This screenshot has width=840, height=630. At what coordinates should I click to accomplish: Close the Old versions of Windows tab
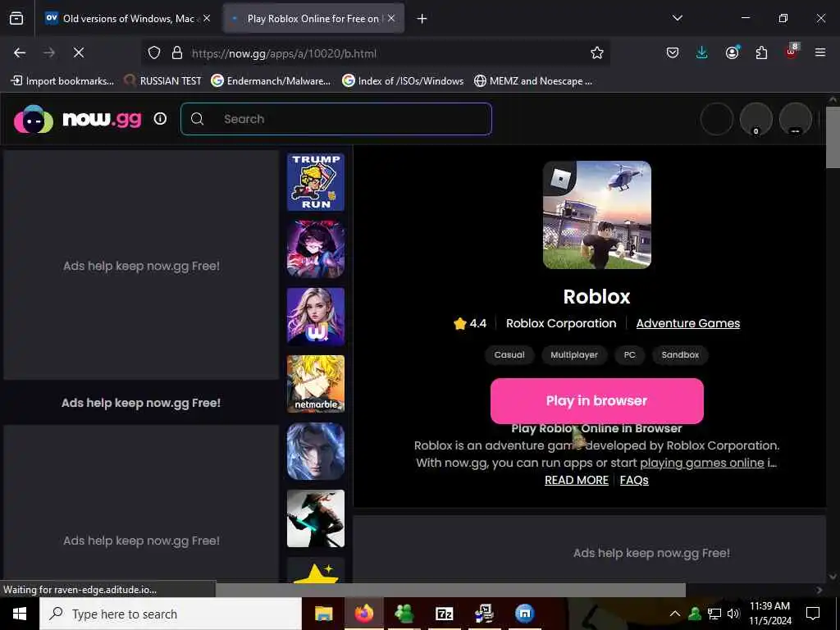point(207,18)
